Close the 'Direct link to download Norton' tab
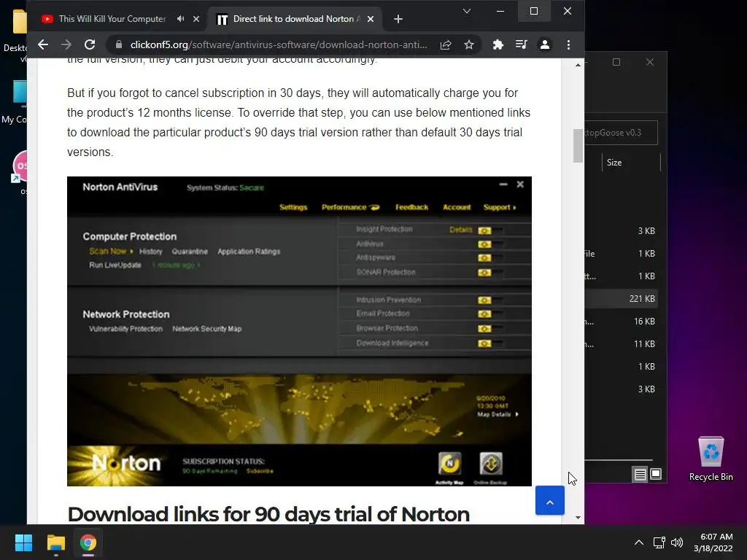 click(x=371, y=19)
